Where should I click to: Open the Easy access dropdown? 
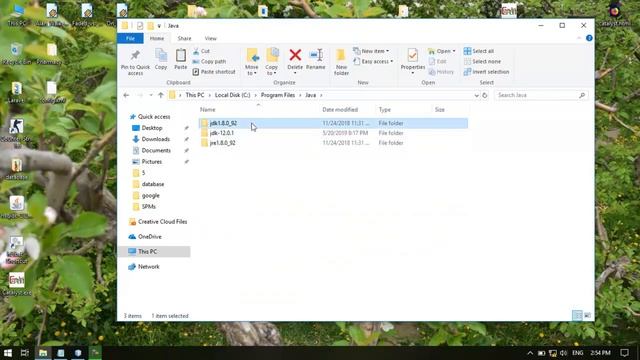[x=373, y=62]
